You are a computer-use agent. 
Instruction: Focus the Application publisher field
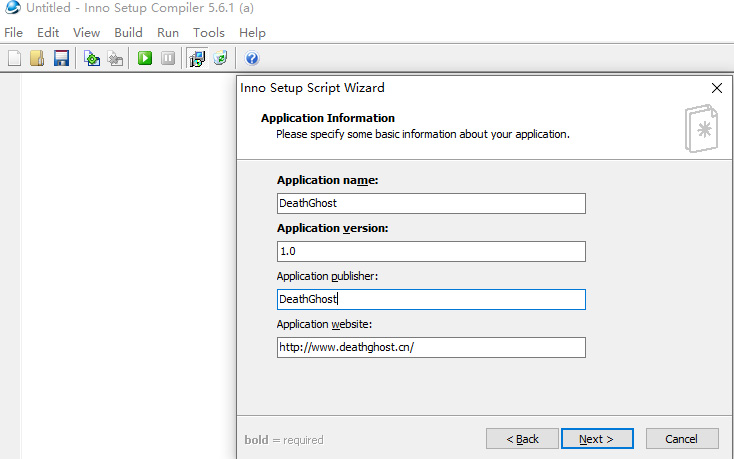click(x=431, y=299)
